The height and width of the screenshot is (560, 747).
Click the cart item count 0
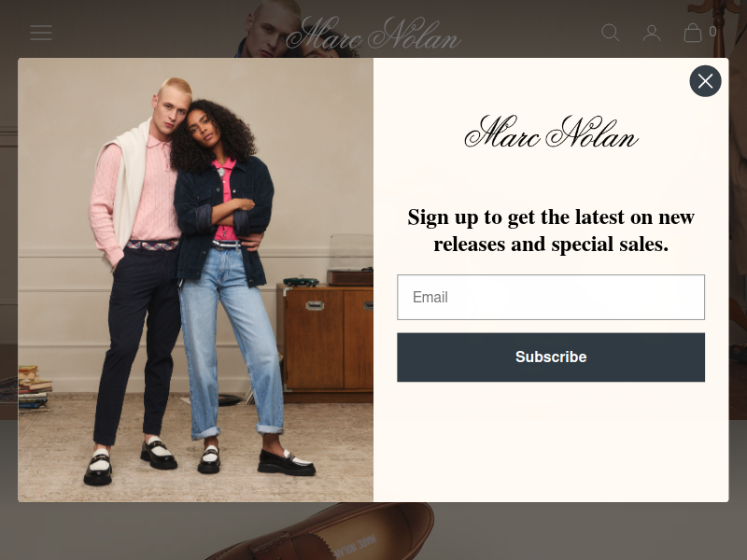(712, 32)
